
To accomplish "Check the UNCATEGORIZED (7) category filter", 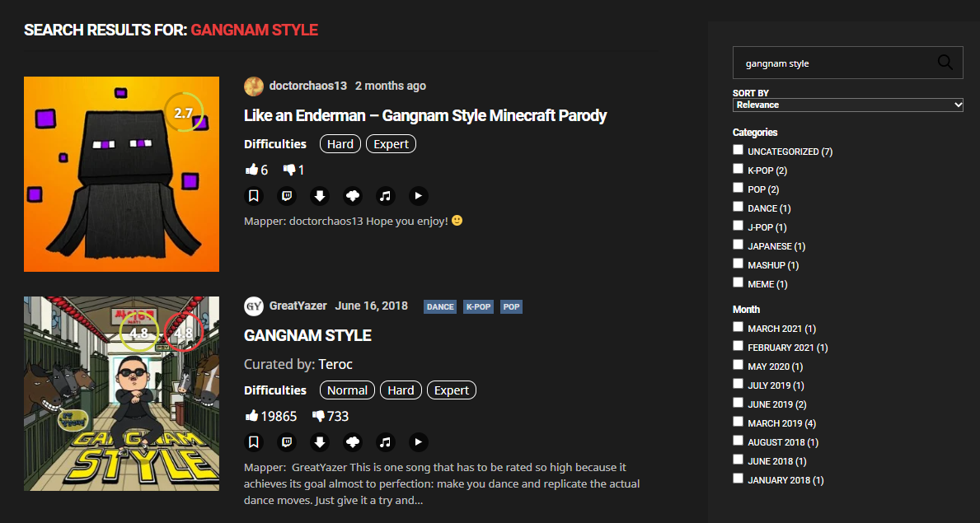I will [x=739, y=150].
